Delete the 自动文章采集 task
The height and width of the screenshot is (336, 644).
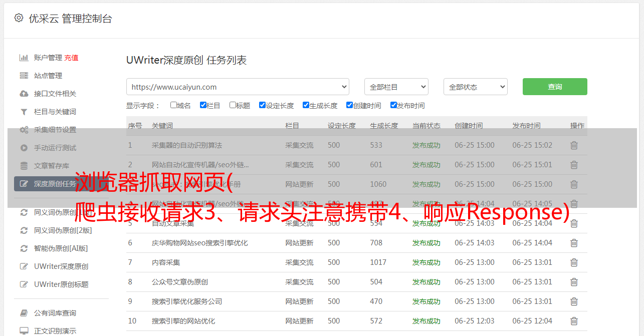(574, 223)
